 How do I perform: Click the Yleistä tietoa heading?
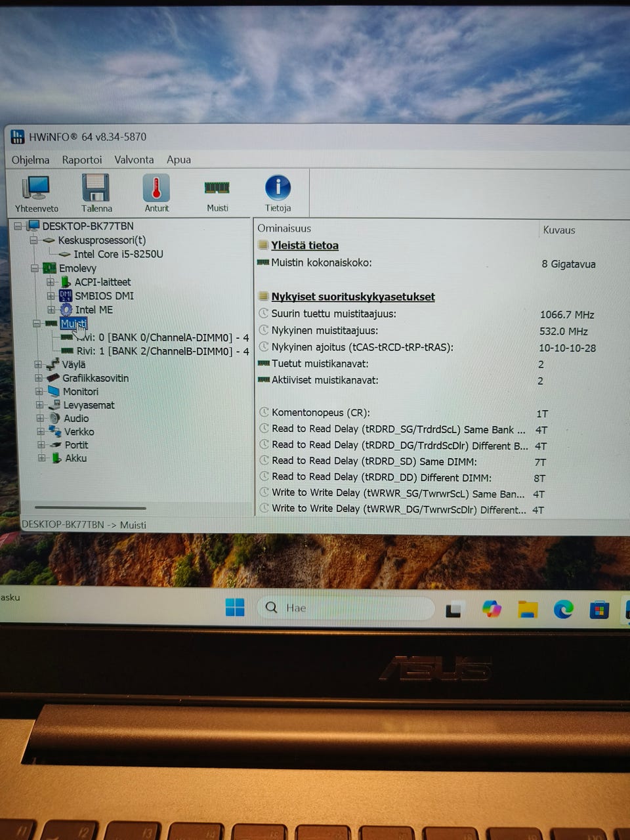point(304,245)
